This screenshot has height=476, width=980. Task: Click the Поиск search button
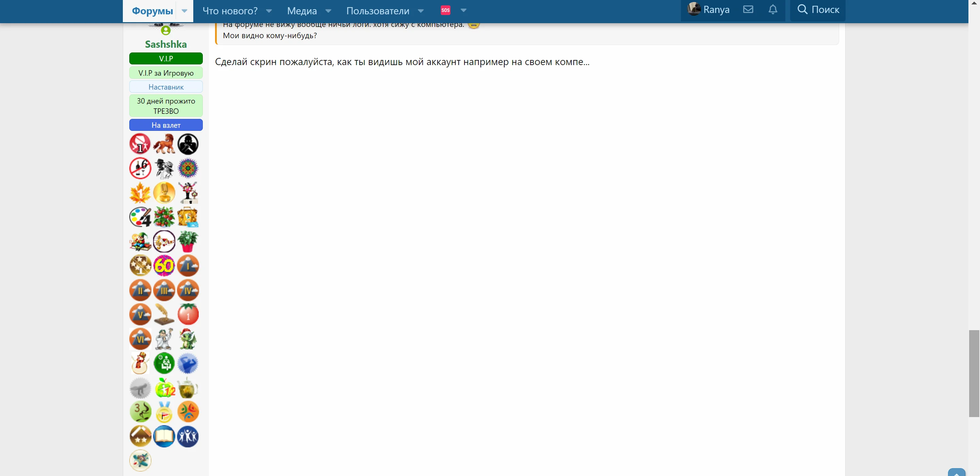[x=818, y=10]
